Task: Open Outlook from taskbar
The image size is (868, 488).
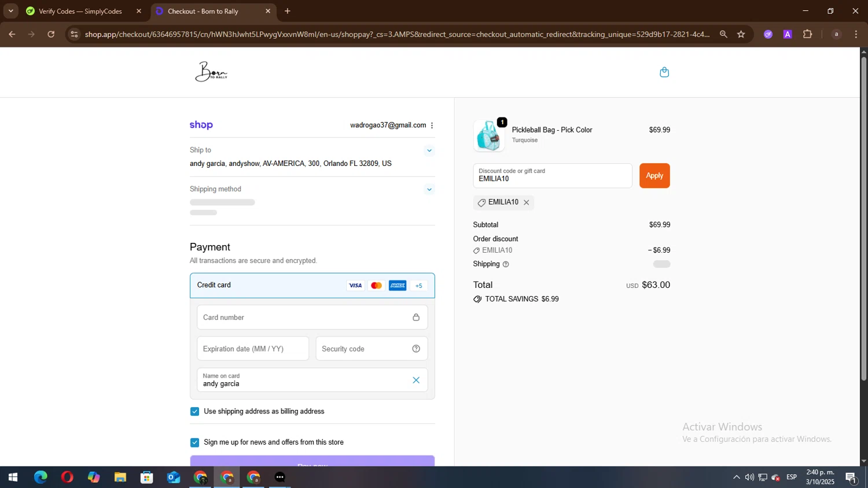Action: click(174, 478)
